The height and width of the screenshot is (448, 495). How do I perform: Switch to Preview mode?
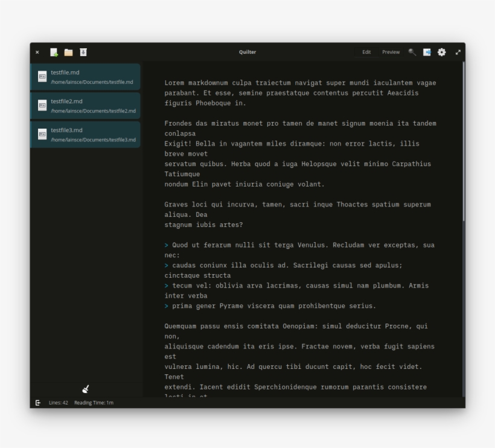391,53
